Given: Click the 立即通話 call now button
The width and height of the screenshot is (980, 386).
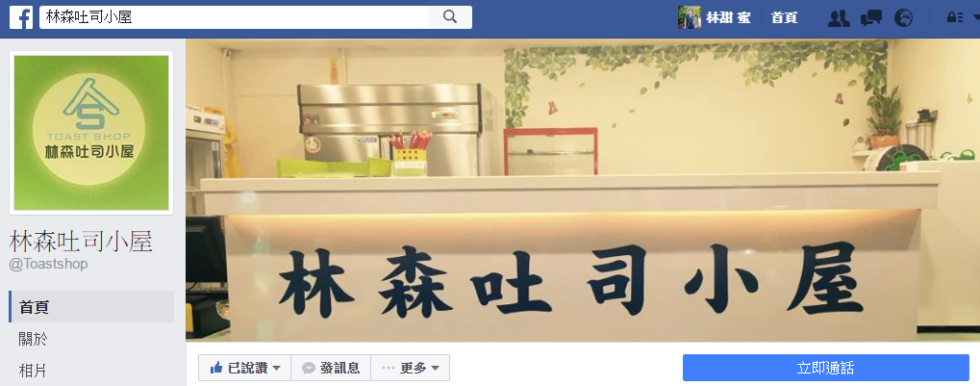Looking at the screenshot, I should tap(825, 368).
